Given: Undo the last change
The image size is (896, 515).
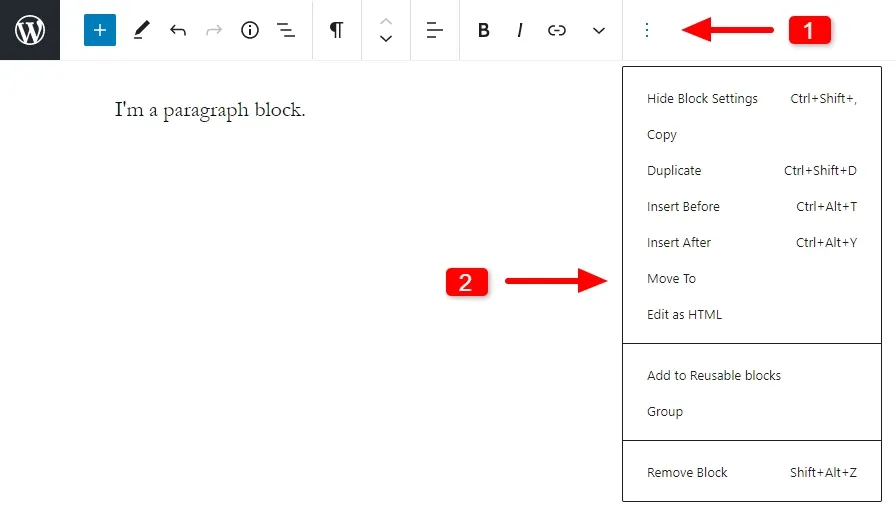Looking at the screenshot, I should point(178,30).
